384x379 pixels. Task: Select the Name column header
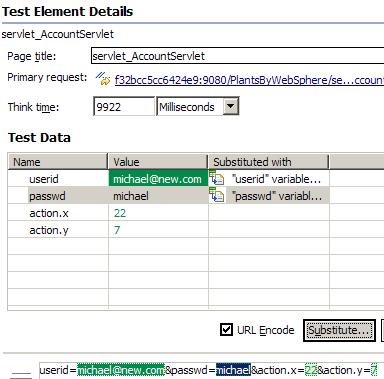pyautogui.click(x=58, y=162)
